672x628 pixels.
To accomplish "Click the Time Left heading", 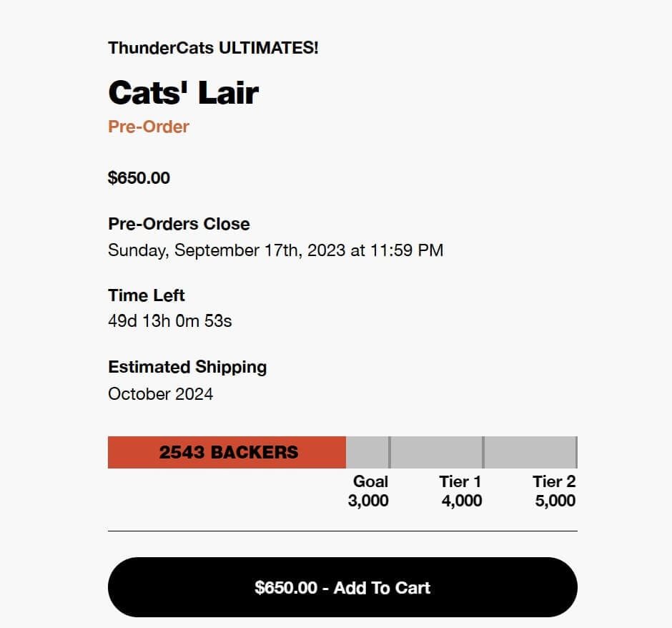I will click(146, 295).
